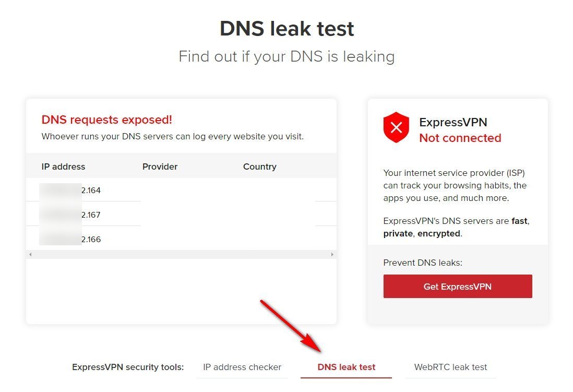Select the row with IP ending 2.164

tap(181, 190)
